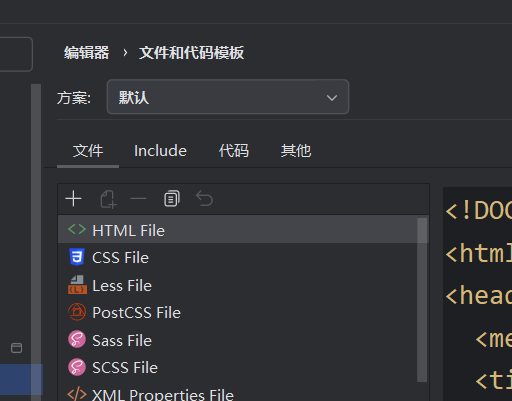
Task: Select the SCSS File template
Action: 237,367
